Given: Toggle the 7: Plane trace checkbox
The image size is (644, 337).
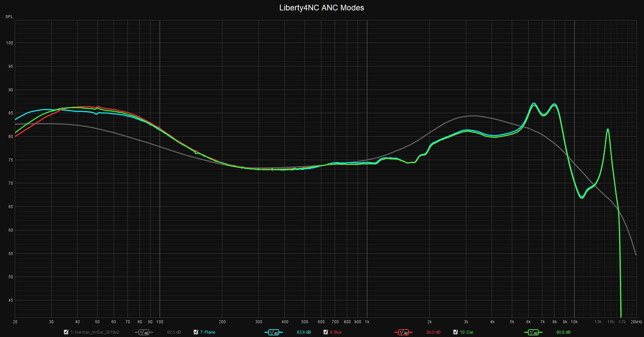Looking at the screenshot, I should tap(196, 332).
